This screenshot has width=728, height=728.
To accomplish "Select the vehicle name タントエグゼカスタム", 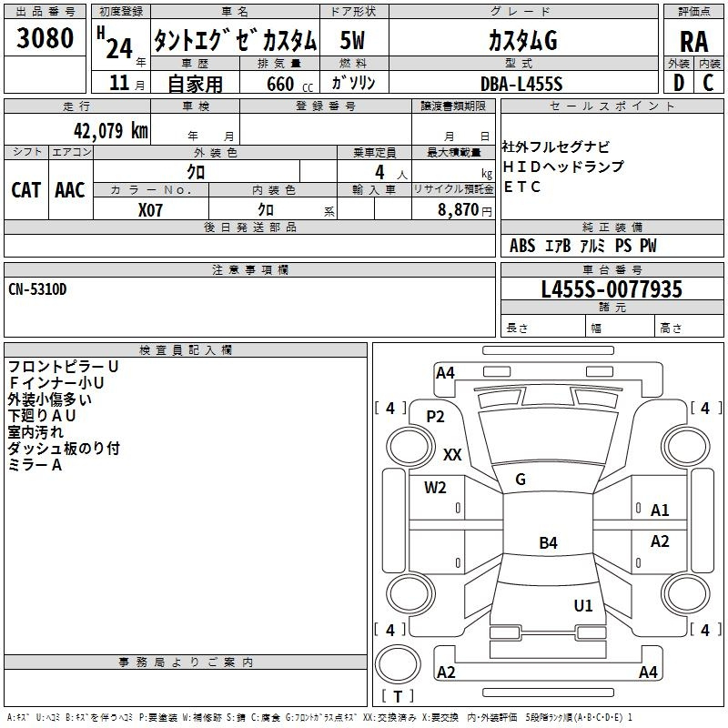I will pyautogui.click(x=235, y=40).
